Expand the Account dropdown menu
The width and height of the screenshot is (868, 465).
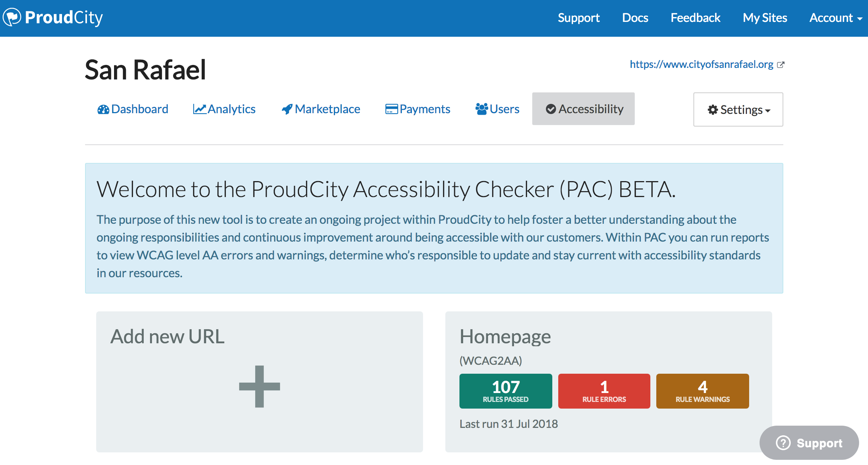[x=836, y=18]
